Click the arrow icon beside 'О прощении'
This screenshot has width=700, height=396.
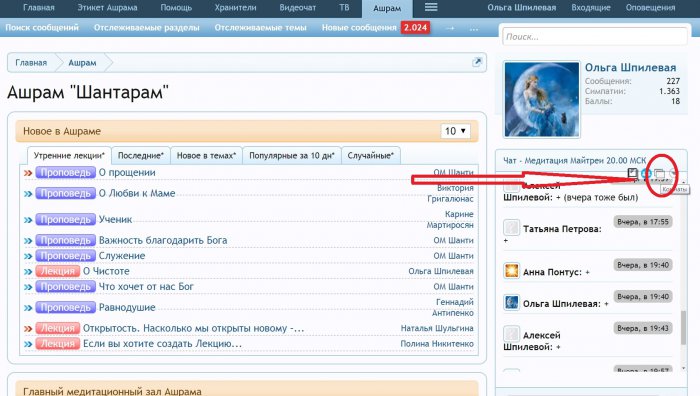pyautogui.click(x=28, y=173)
